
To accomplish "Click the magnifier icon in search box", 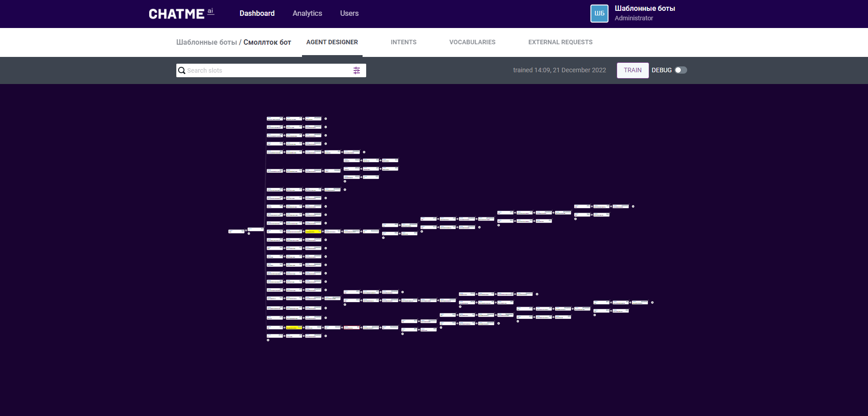I will [182, 70].
